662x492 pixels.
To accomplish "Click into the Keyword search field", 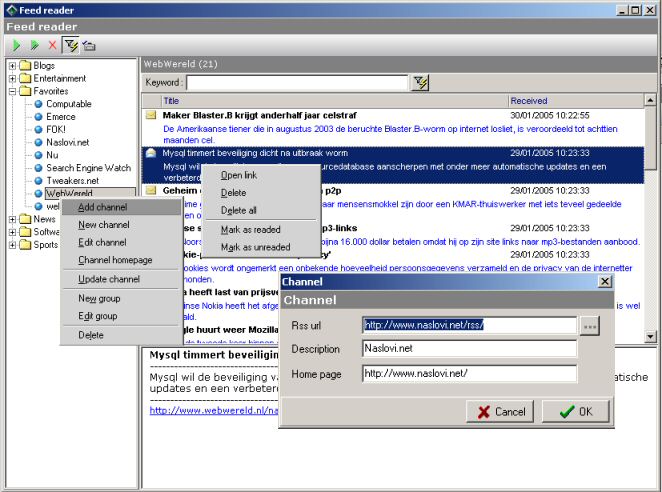I will [x=298, y=82].
